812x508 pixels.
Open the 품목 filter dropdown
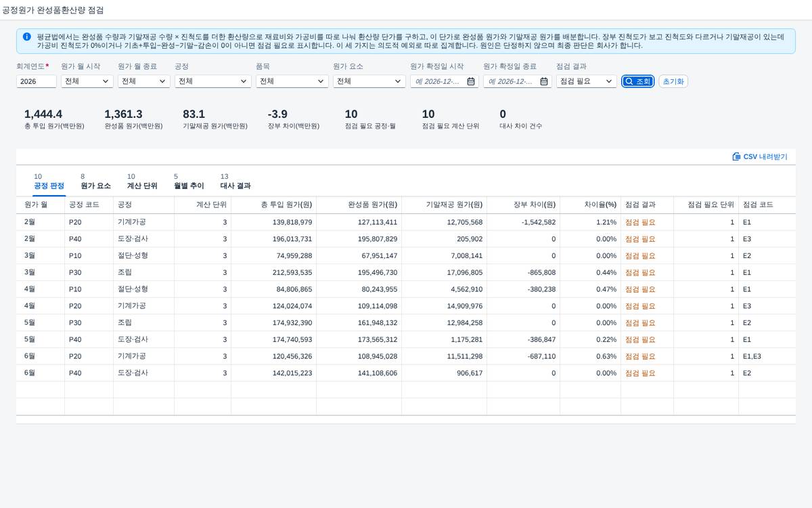click(x=292, y=81)
